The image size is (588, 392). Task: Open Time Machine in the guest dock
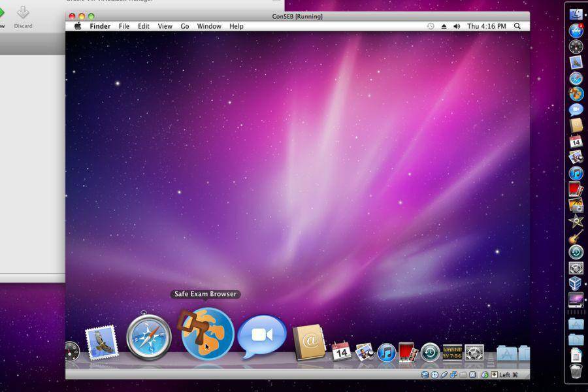click(430, 352)
